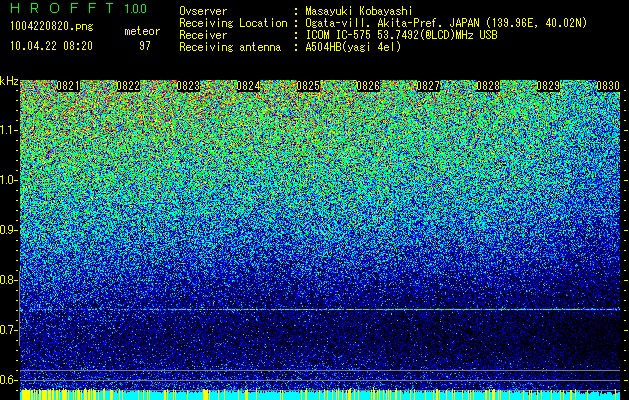Click the HROFFT 1.00 title text

point(78,8)
